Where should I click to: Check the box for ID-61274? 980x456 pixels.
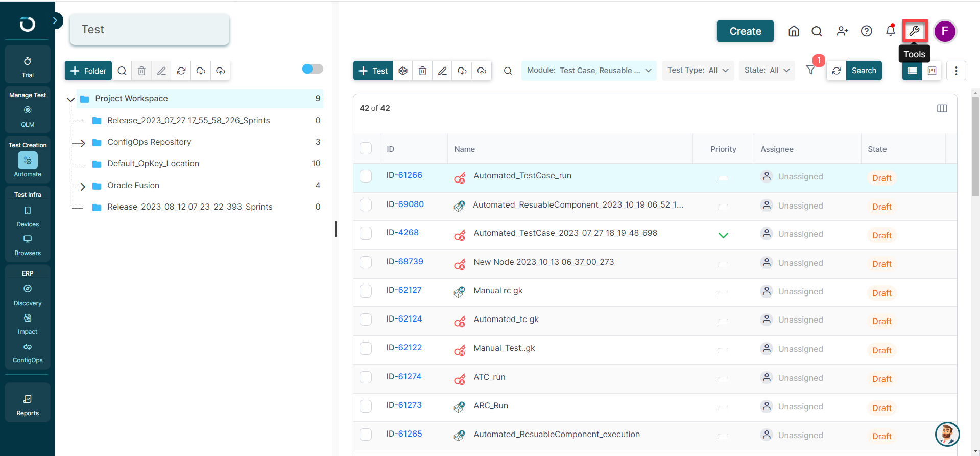(x=366, y=377)
